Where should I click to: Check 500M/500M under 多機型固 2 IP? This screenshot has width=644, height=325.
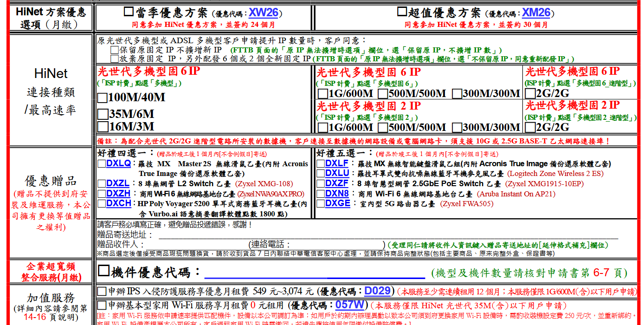point(382,128)
